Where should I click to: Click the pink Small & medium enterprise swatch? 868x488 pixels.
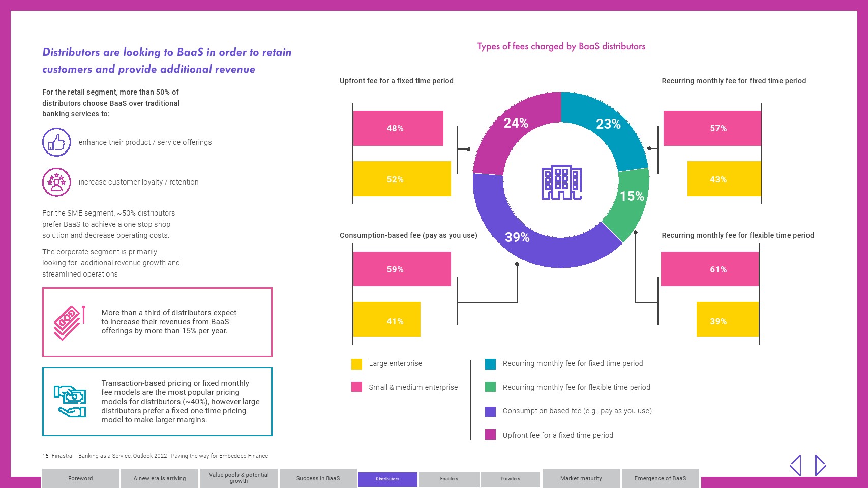[356, 387]
